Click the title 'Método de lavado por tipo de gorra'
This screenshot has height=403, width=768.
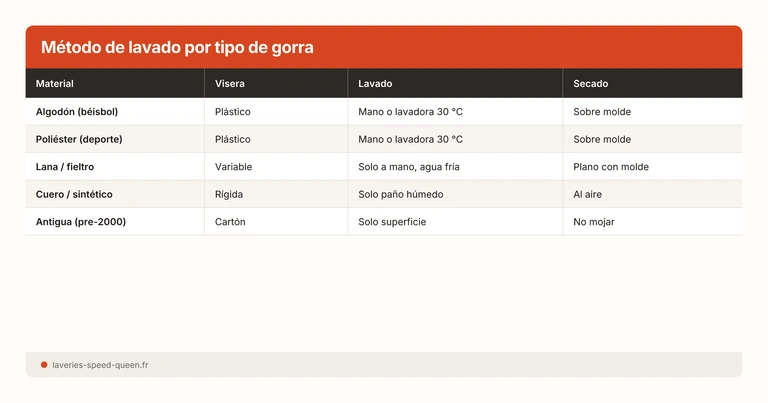(x=177, y=48)
